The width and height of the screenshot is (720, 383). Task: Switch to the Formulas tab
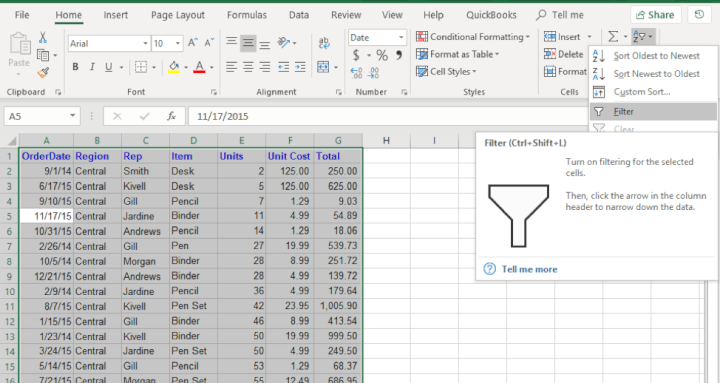(x=247, y=15)
